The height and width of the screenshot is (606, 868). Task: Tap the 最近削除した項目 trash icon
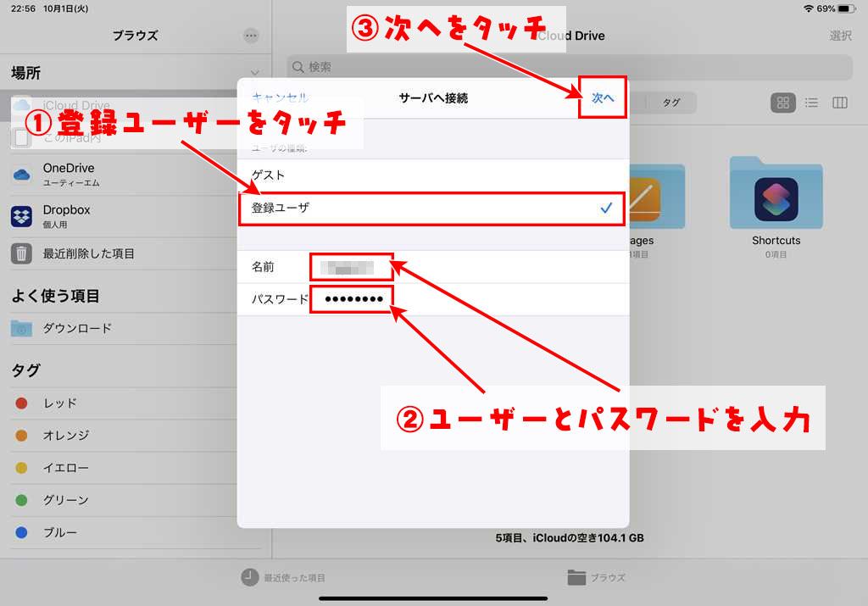(21, 253)
